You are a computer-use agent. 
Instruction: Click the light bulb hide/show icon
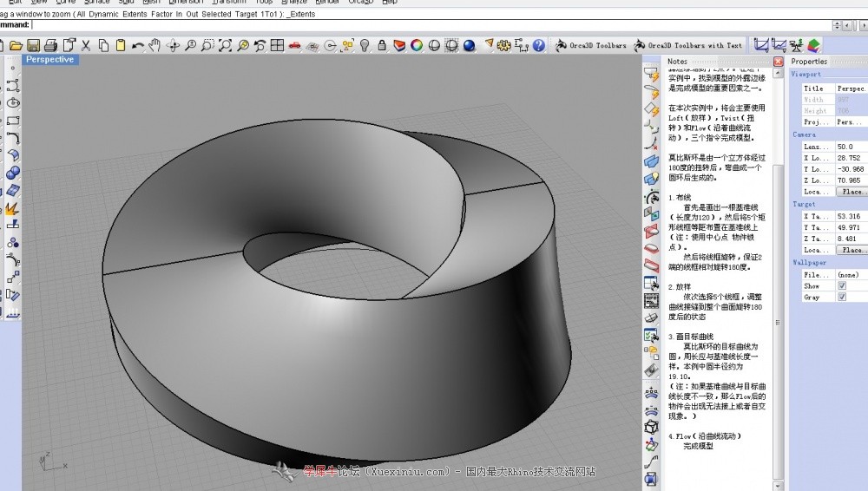click(x=365, y=45)
